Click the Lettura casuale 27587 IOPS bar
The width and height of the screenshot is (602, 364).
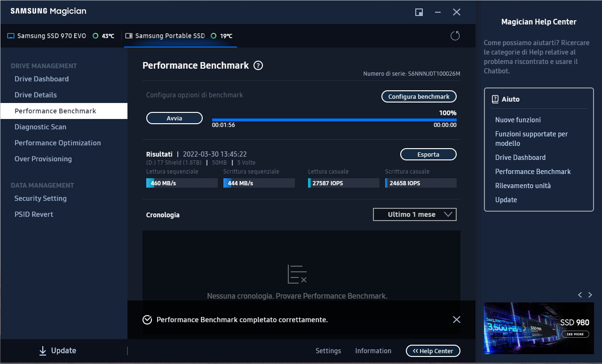[x=344, y=183]
